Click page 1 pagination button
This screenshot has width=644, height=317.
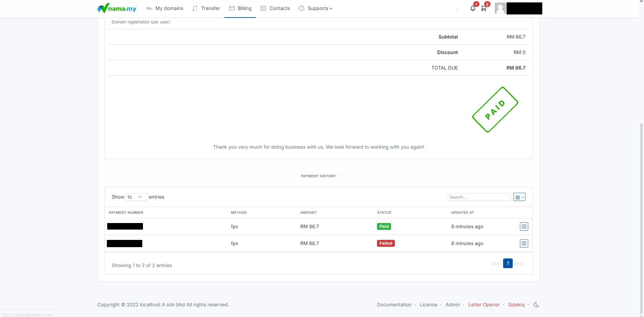coord(508,263)
